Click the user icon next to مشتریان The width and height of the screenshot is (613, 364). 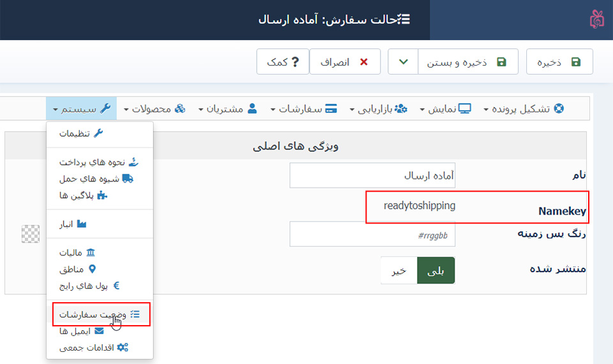coord(252,109)
